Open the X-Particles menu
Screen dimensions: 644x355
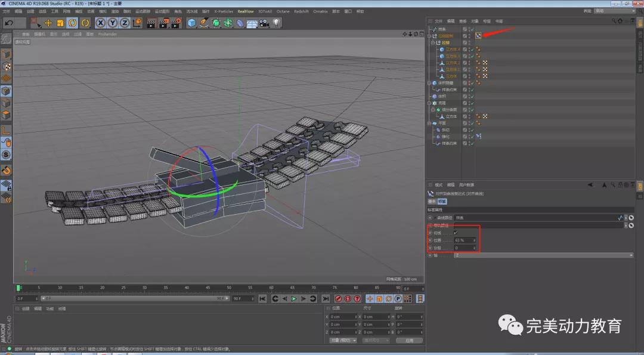224,11
